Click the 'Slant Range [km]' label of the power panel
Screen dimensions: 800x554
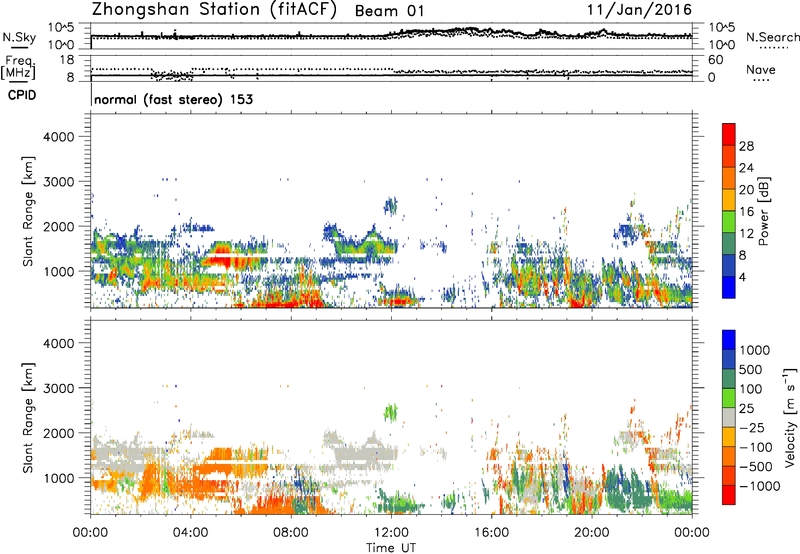coord(28,211)
